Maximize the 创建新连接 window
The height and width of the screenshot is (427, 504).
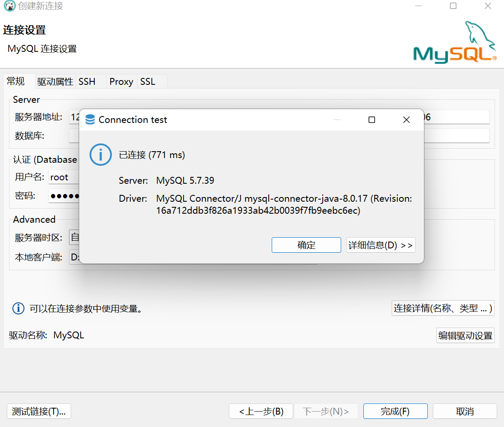point(453,6)
